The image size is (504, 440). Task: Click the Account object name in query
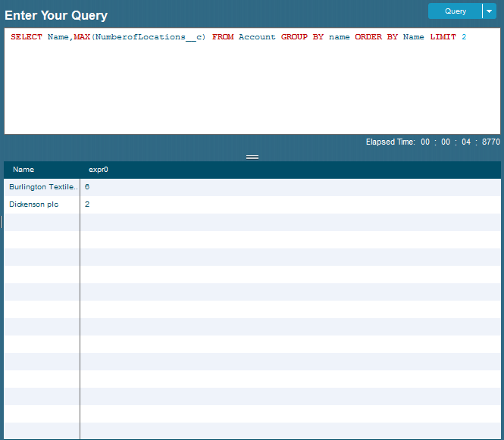point(257,37)
